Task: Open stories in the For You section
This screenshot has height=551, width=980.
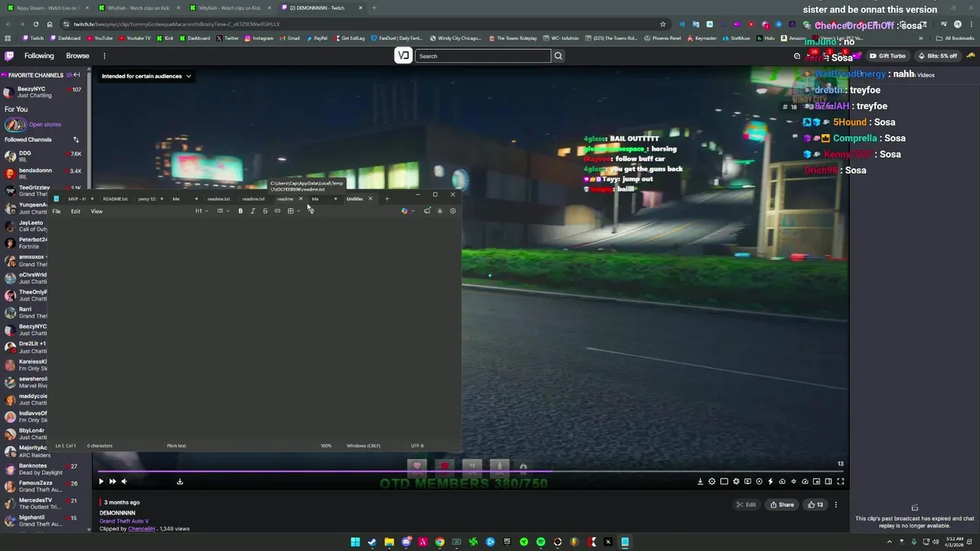Action: click(45, 125)
